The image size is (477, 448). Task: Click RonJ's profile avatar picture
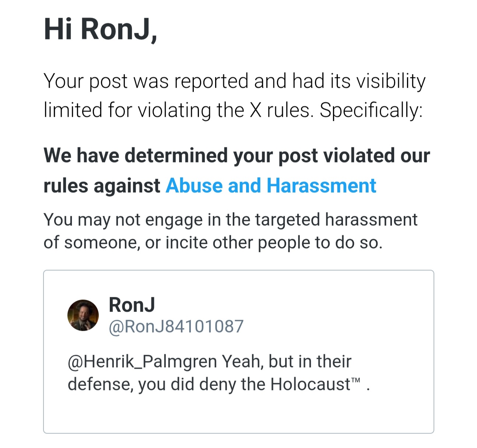pos(83,315)
